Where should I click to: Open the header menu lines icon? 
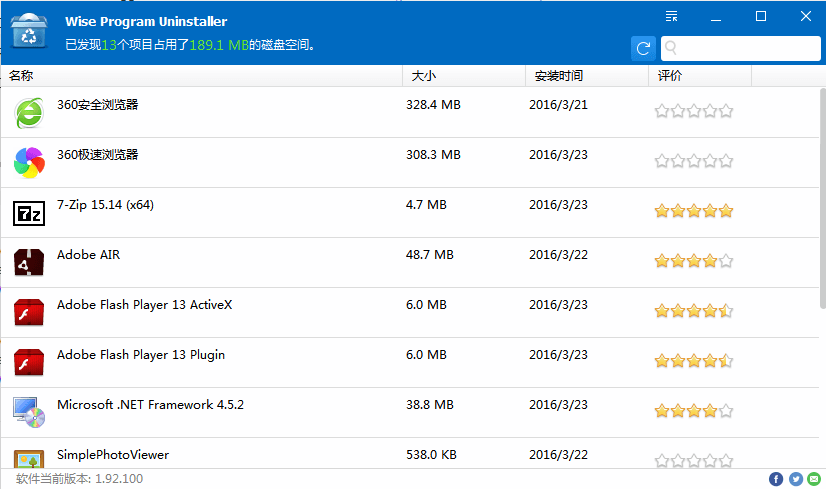point(671,16)
